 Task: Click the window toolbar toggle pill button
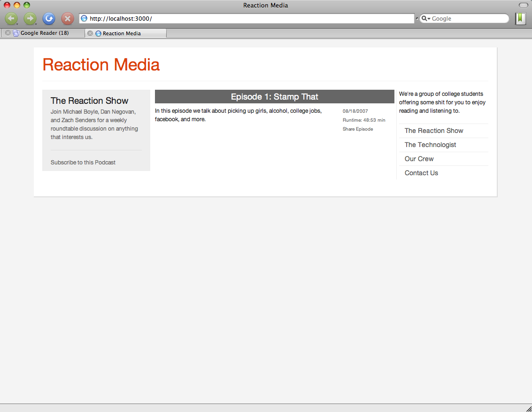point(524,5)
